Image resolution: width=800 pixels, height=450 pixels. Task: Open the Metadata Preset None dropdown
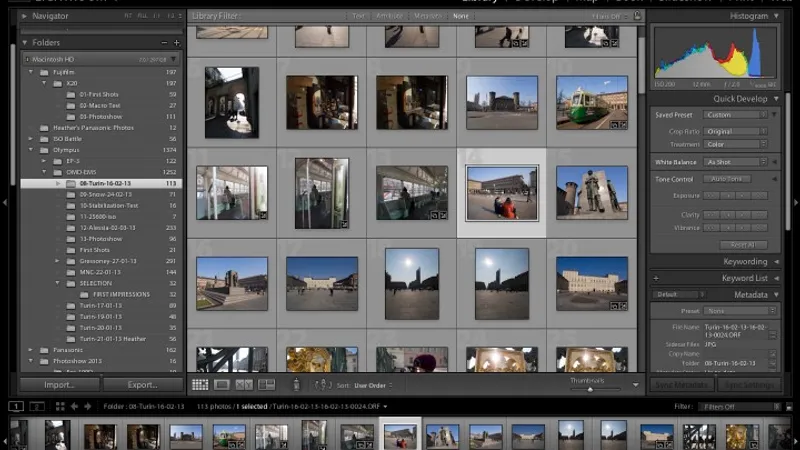[x=740, y=311]
